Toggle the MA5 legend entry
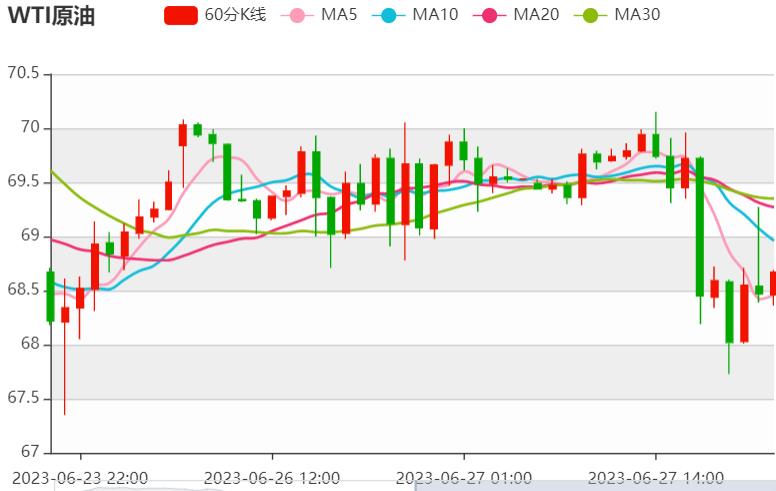 [319, 15]
